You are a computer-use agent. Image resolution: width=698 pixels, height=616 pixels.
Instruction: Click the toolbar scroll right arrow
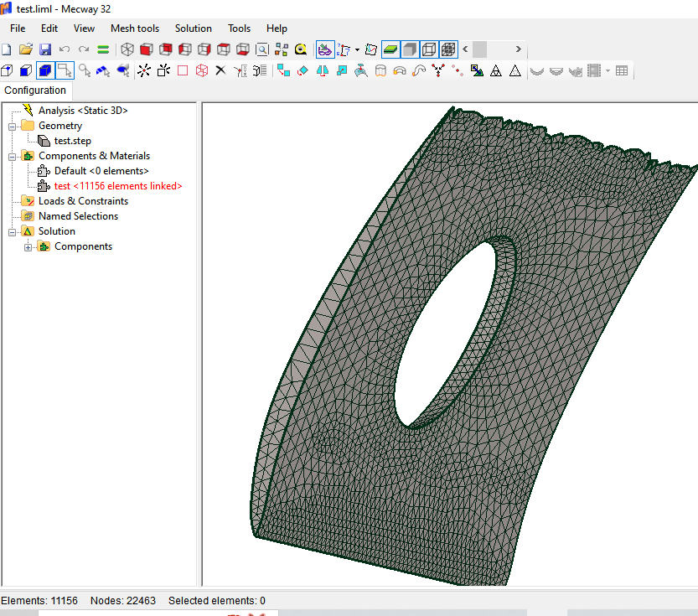pos(519,49)
